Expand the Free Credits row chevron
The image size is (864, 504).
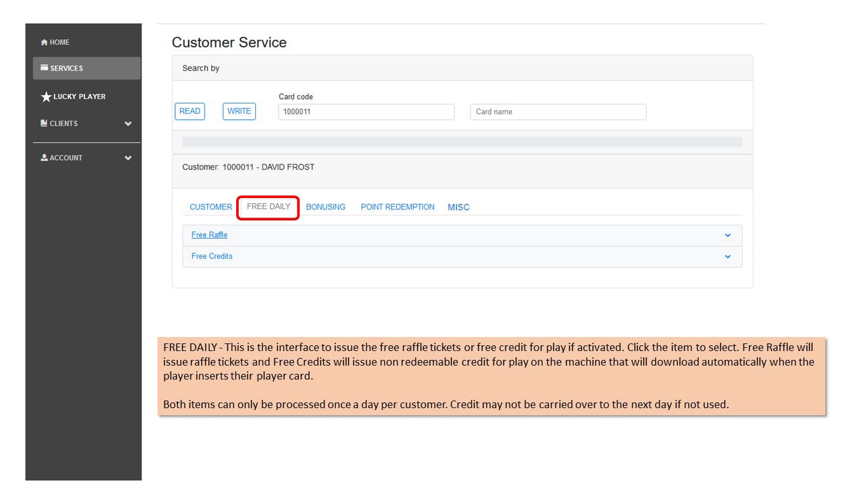[x=728, y=257]
